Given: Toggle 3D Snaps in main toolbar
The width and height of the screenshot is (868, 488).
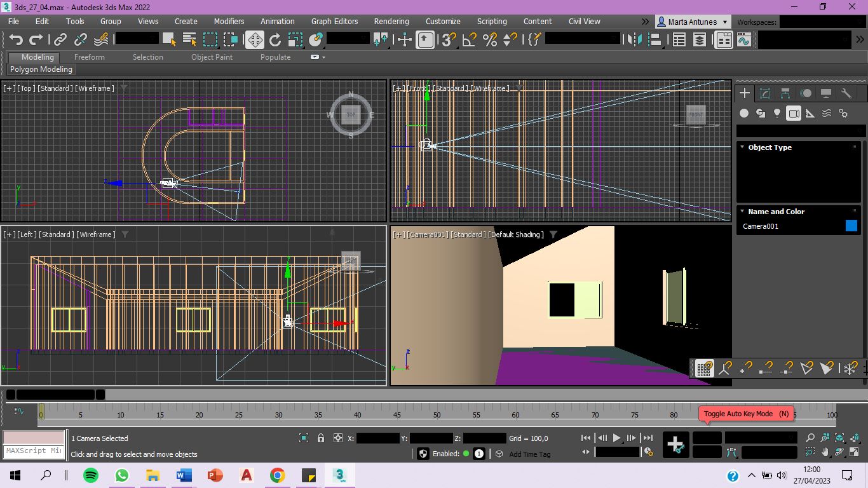Looking at the screenshot, I should (x=448, y=40).
